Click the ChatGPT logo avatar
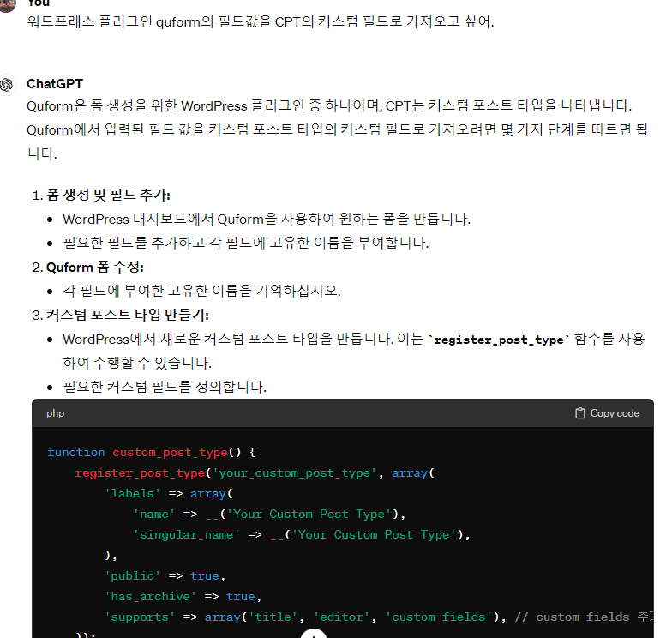Viewport: 672px width, 638px height. [7, 84]
